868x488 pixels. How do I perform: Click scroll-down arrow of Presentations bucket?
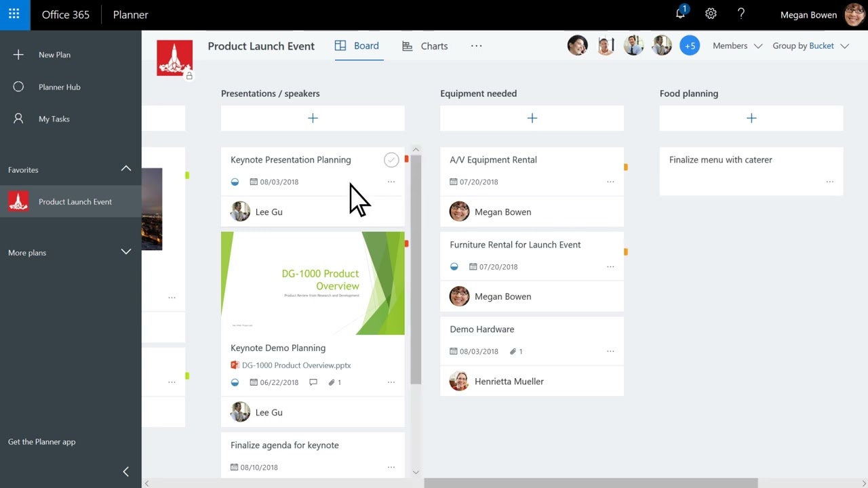[x=416, y=472]
